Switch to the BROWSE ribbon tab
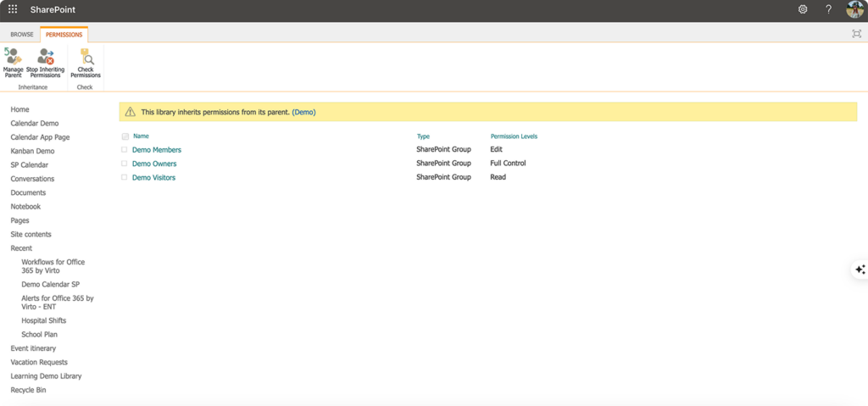 pos(22,35)
